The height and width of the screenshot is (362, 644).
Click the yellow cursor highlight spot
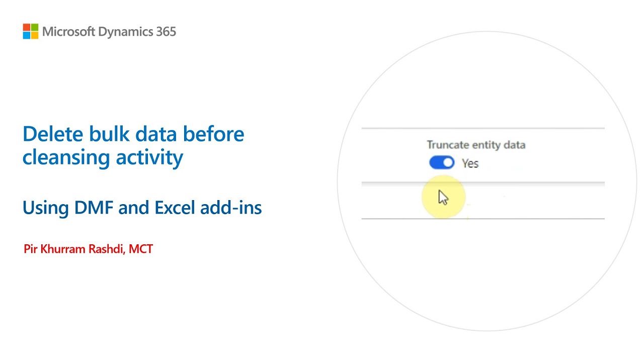click(x=444, y=197)
